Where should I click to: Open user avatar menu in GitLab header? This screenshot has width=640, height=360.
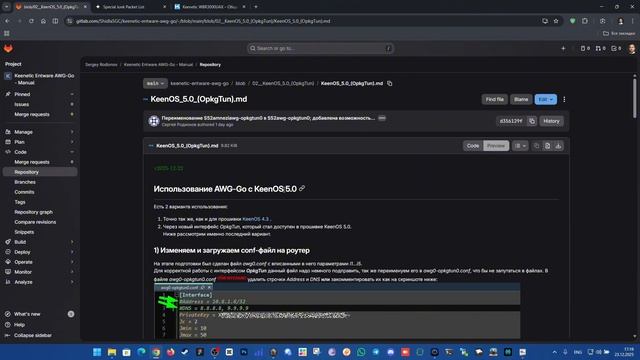tap(632, 49)
